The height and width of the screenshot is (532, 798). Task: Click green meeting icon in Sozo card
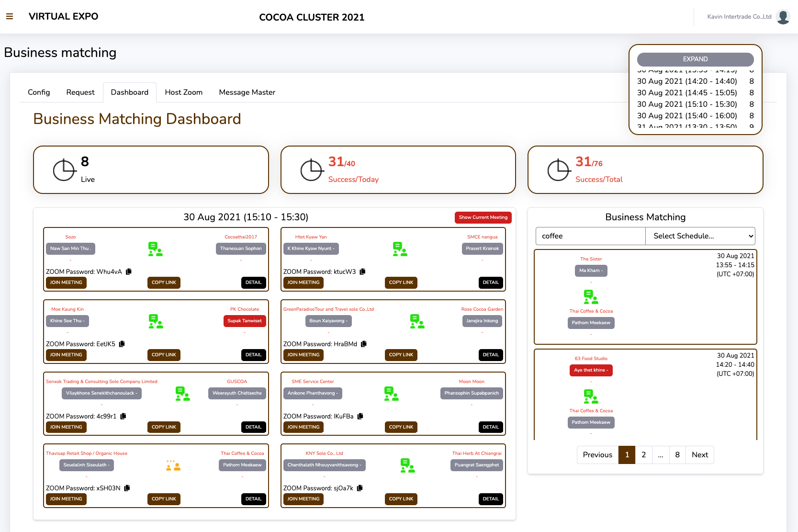tap(155, 249)
